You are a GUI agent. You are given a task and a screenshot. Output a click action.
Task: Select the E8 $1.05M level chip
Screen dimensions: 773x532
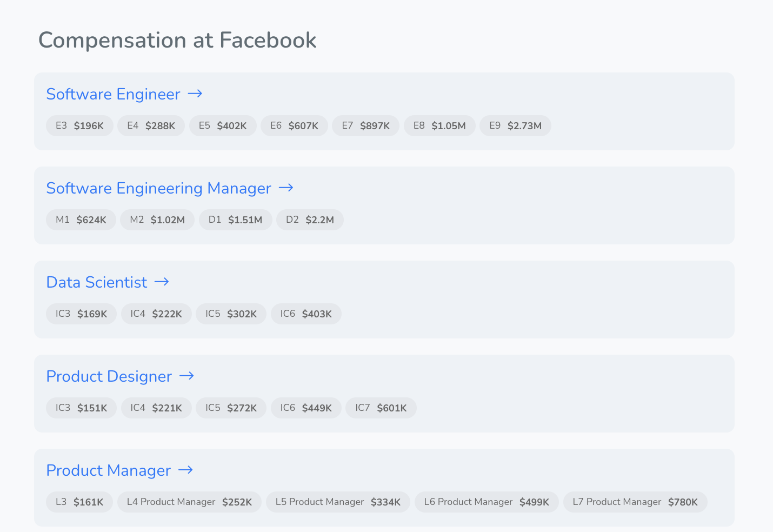click(439, 125)
